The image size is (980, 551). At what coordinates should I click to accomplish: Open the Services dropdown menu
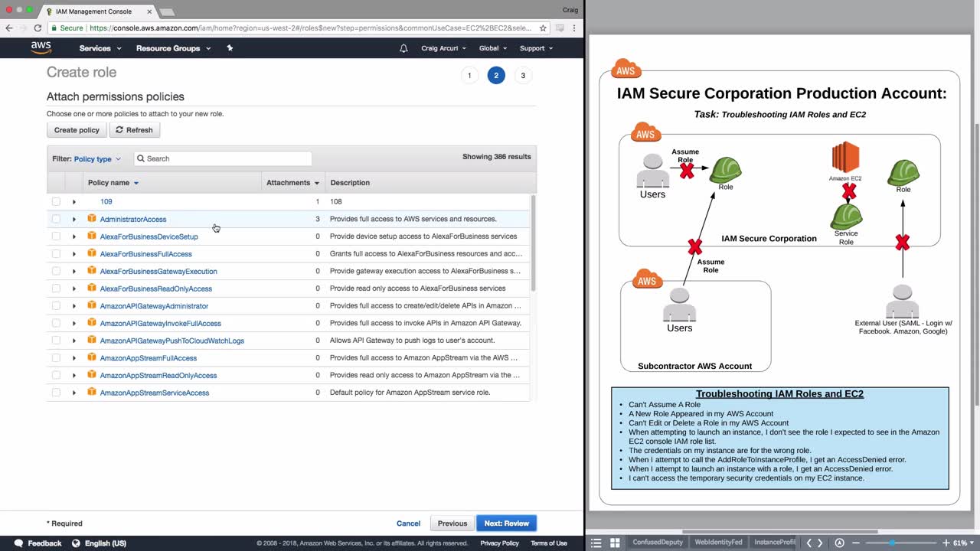click(100, 48)
